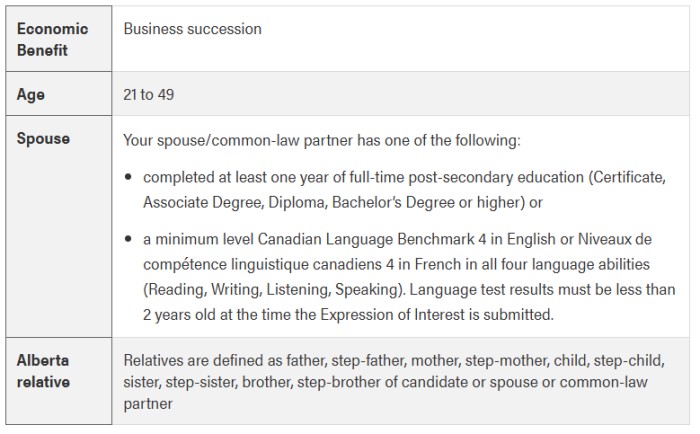700x434 pixels.
Task: Click the "Alberta relative" row header
Action: (x=43, y=370)
